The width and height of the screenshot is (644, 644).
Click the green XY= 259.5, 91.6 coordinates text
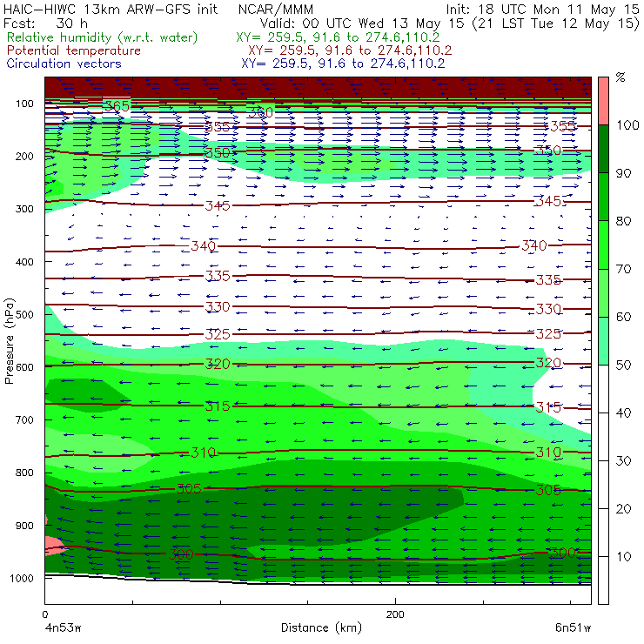click(x=338, y=37)
